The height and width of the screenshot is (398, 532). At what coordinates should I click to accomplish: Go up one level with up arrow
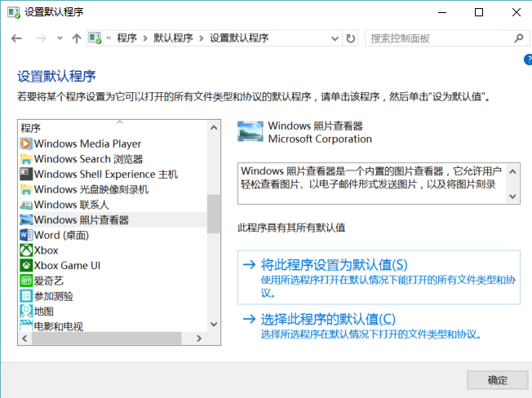pyautogui.click(x=77, y=38)
